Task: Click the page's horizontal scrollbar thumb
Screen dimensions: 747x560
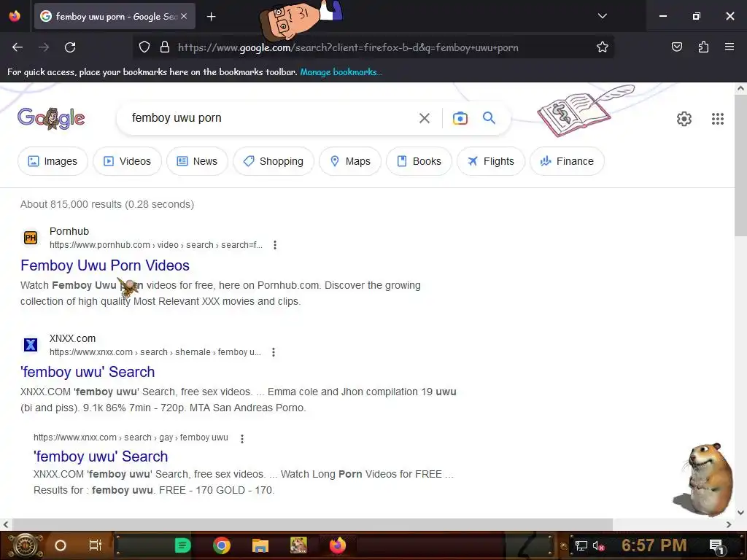Action: [x=312, y=524]
